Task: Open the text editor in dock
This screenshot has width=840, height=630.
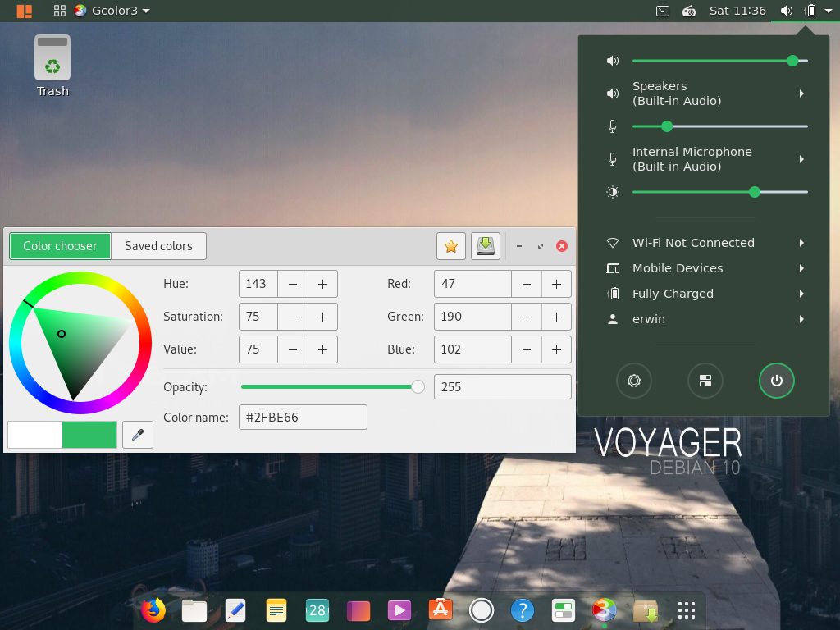Action: point(235,610)
